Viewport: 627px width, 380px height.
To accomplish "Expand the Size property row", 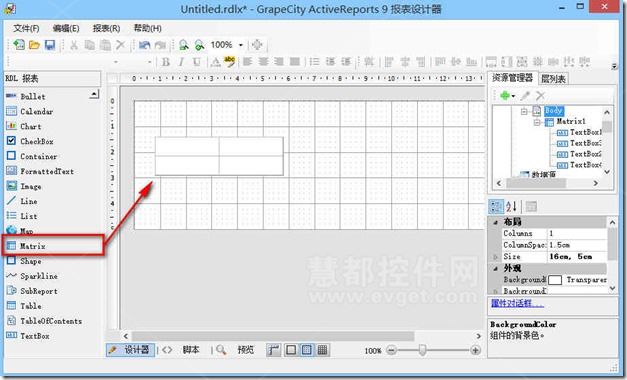I will [x=496, y=257].
